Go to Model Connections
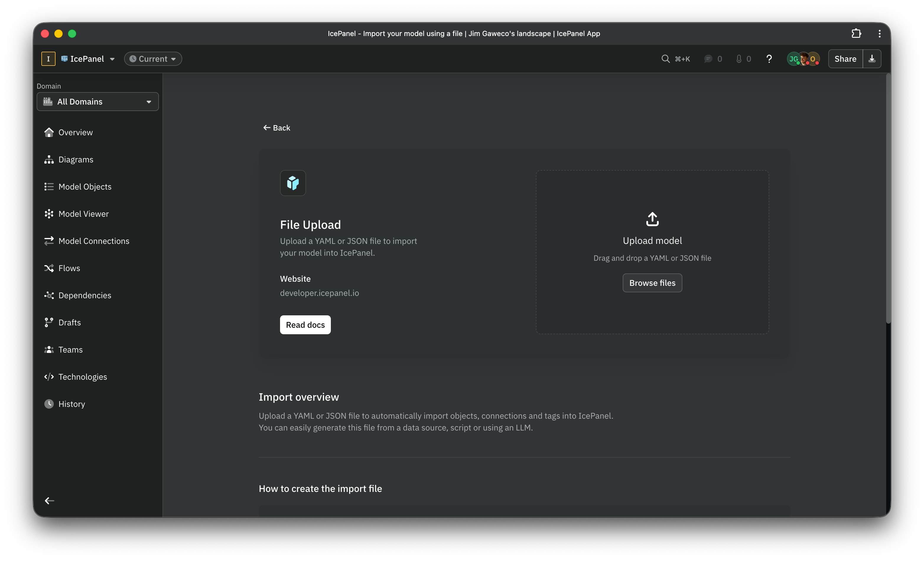This screenshot has height=561, width=924. tap(94, 241)
